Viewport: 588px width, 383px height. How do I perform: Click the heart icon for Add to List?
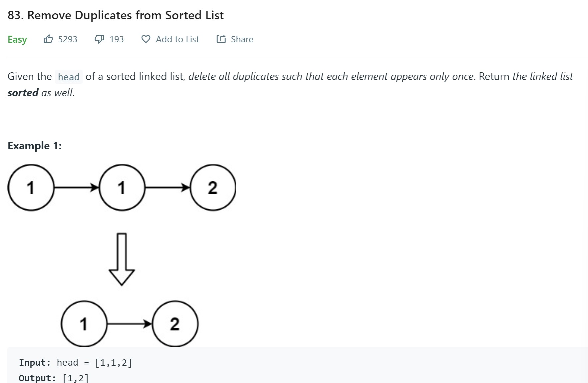click(x=146, y=39)
